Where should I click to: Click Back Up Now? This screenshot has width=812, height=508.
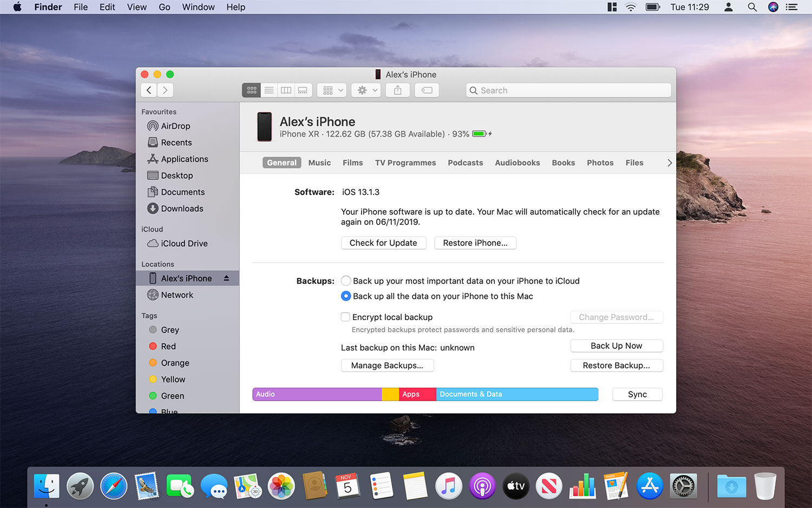click(x=616, y=346)
